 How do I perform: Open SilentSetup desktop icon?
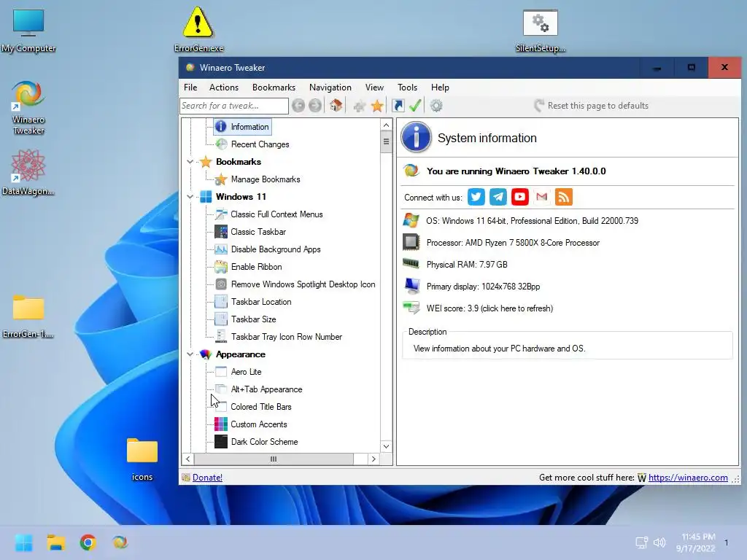pos(541,31)
